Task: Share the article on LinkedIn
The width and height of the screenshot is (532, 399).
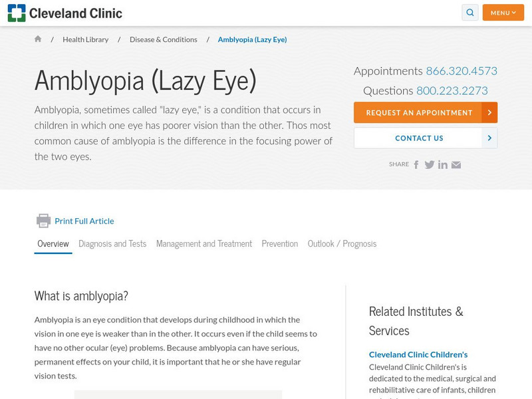Action: [443, 165]
